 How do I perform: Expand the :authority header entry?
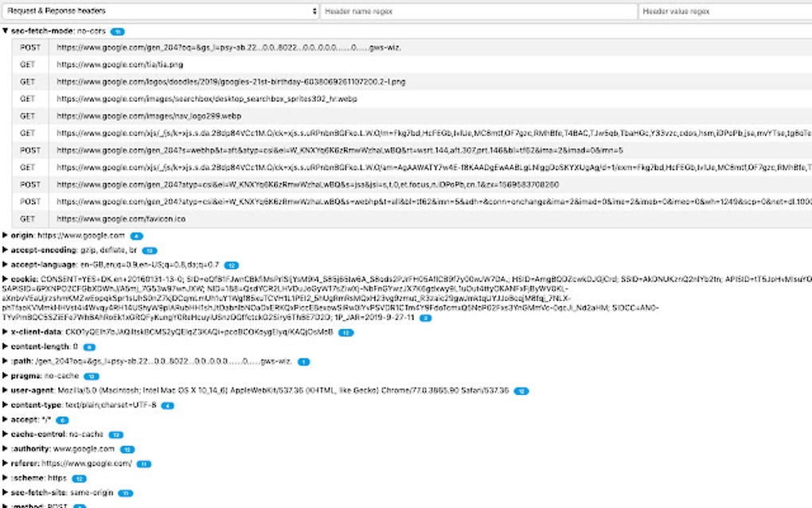(6, 448)
